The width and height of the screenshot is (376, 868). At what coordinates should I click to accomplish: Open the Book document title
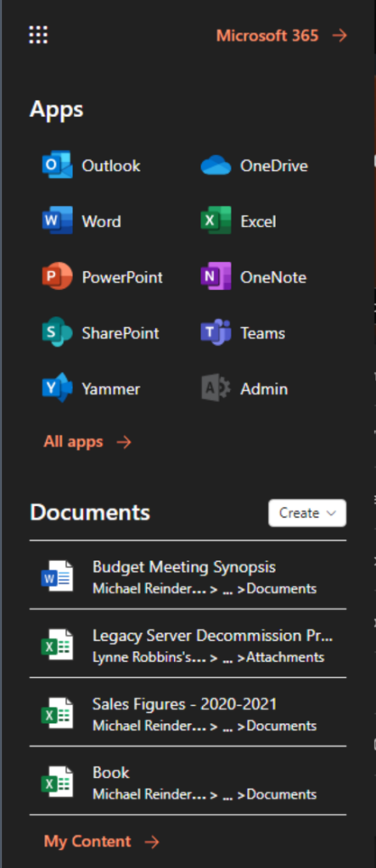coord(111,772)
